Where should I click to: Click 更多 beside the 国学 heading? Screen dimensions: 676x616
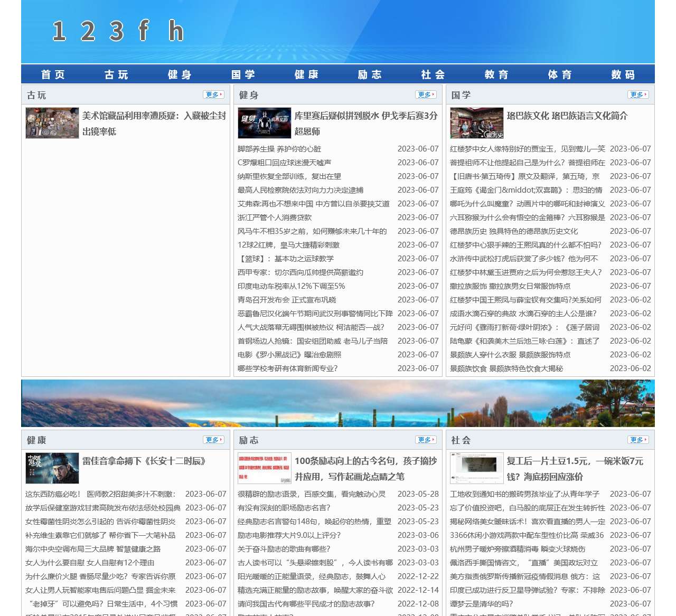tap(638, 95)
